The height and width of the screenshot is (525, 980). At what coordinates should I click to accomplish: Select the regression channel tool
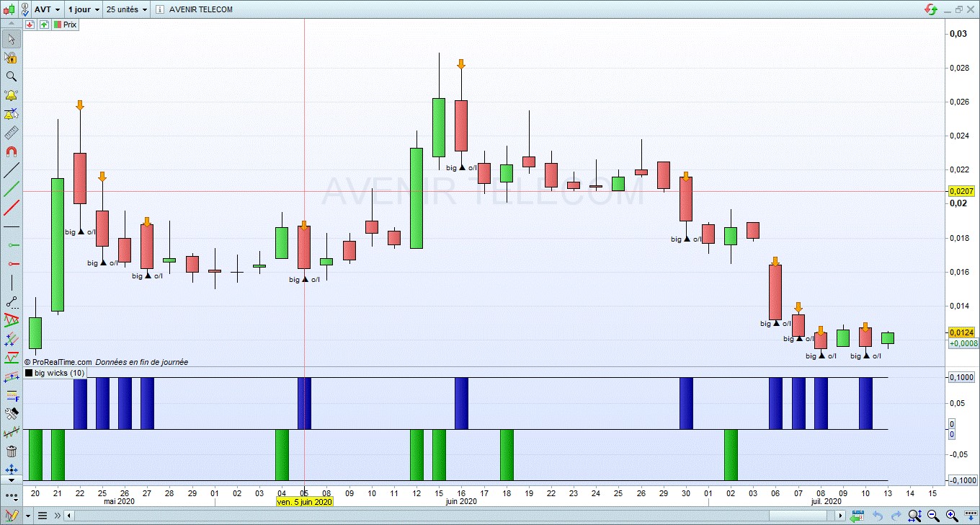(x=12, y=376)
